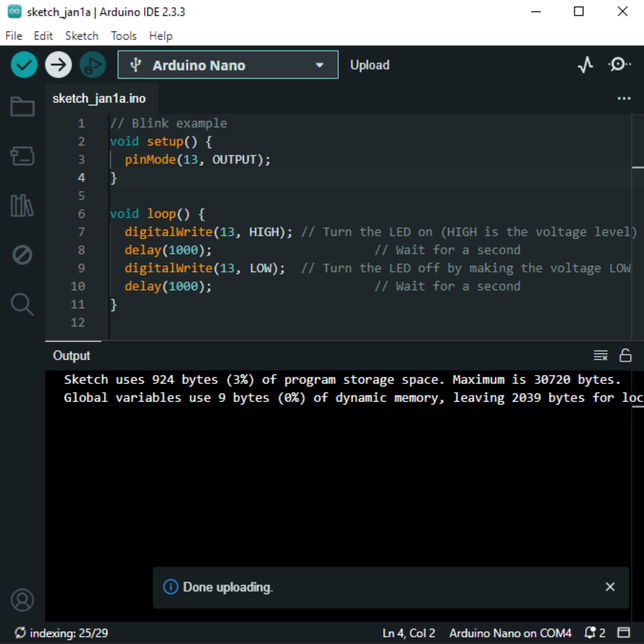
Task: Click the Output panel vertical scrollbar
Action: tap(638, 496)
